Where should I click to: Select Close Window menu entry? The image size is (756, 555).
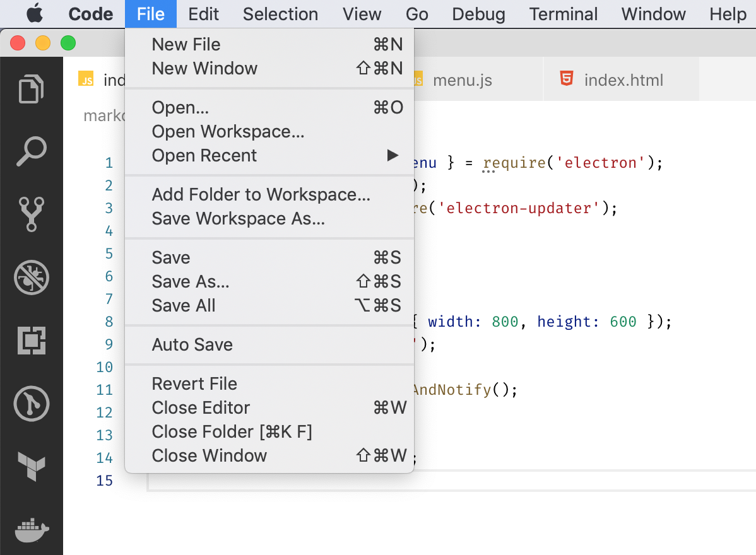pos(269,456)
